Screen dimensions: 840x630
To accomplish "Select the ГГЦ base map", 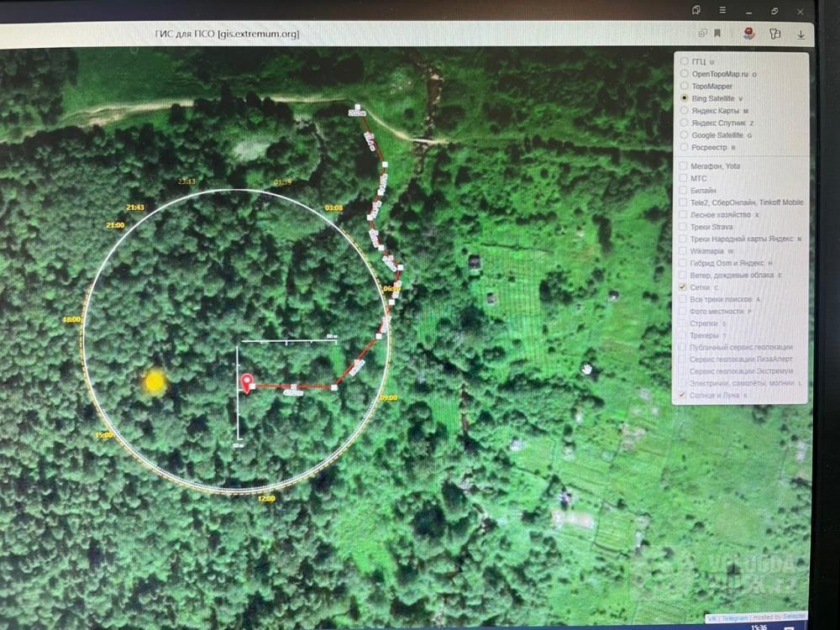I will point(684,61).
